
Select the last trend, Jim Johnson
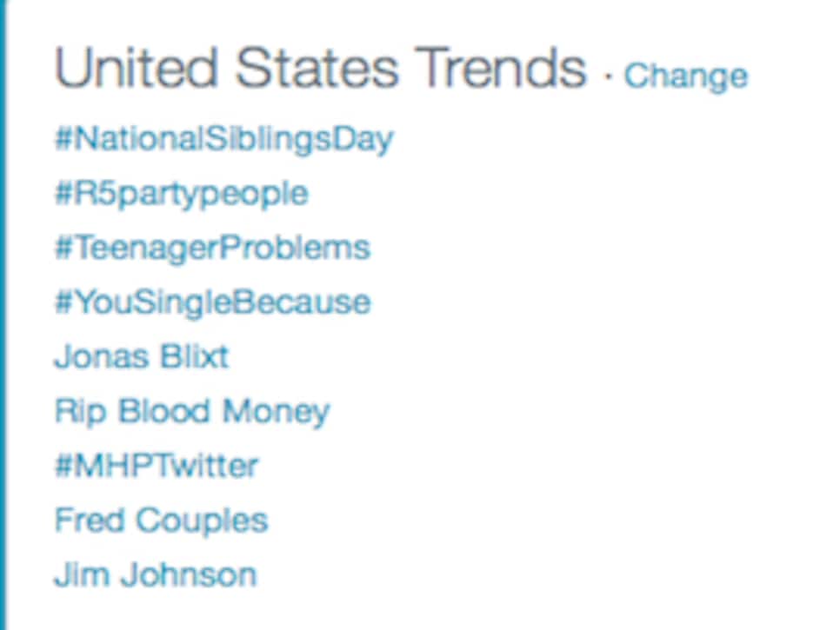[156, 575]
